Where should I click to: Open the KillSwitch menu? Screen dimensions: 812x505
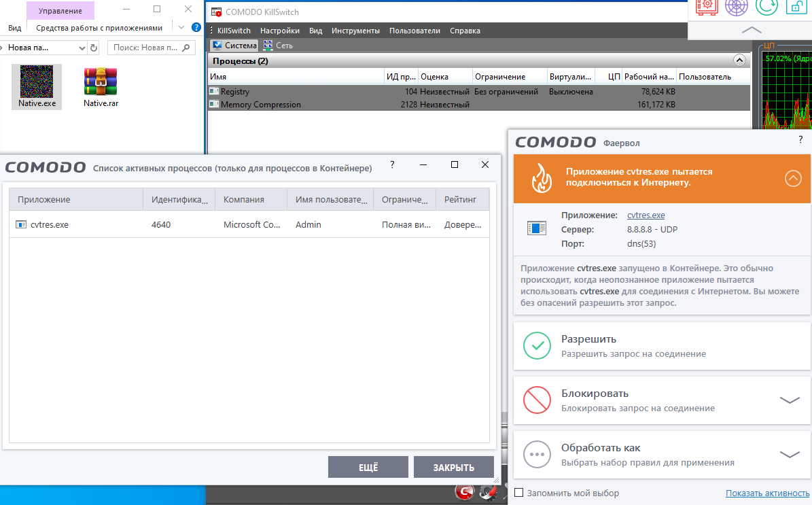(234, 31)
